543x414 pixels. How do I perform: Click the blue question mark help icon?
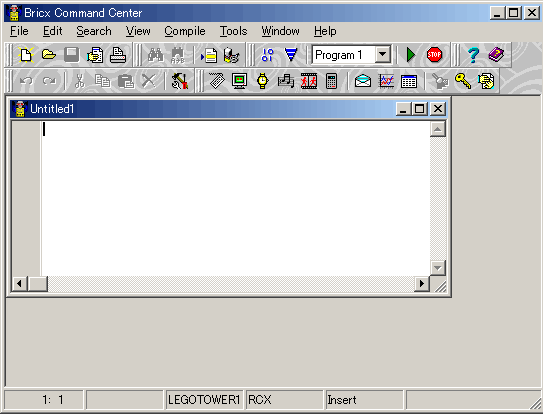click(473, 55)
